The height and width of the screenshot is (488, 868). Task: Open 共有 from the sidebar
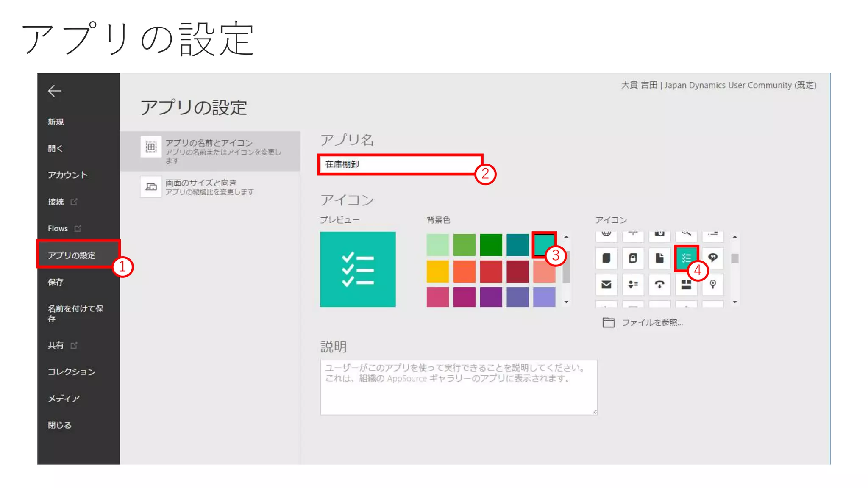coord(56,345)
